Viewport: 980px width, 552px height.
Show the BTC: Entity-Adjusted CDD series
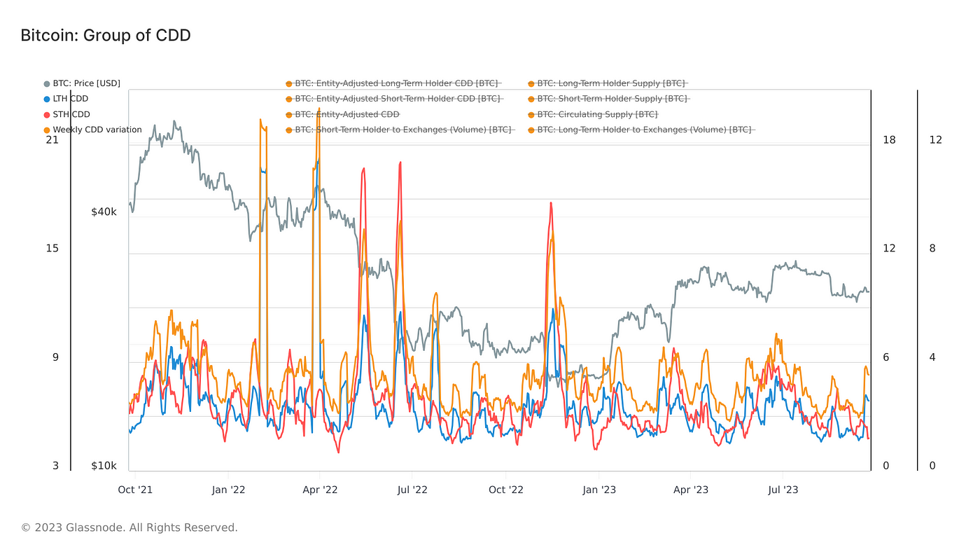[x=343, y=114]
